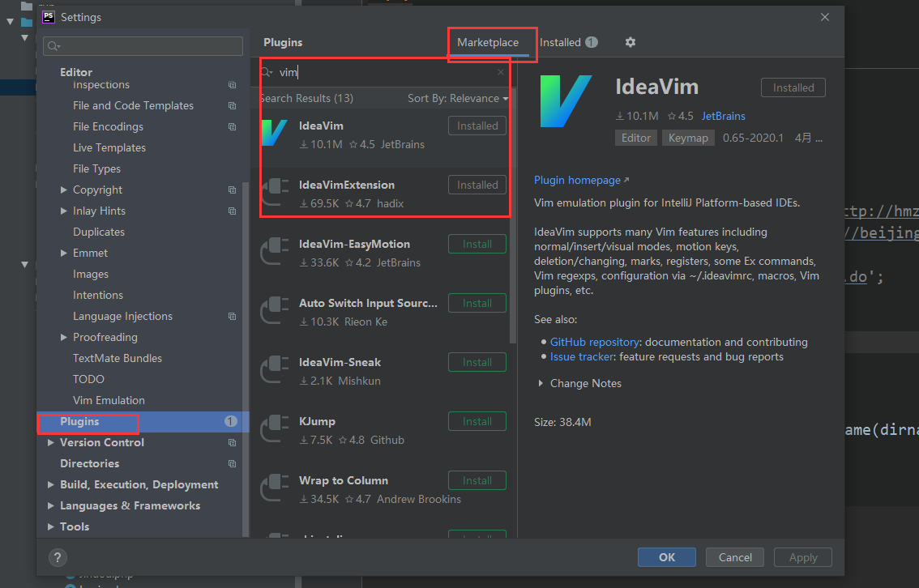The image size is (919, 588).
Task: Select the Plugins settings page
Action: tap(143, 422)
